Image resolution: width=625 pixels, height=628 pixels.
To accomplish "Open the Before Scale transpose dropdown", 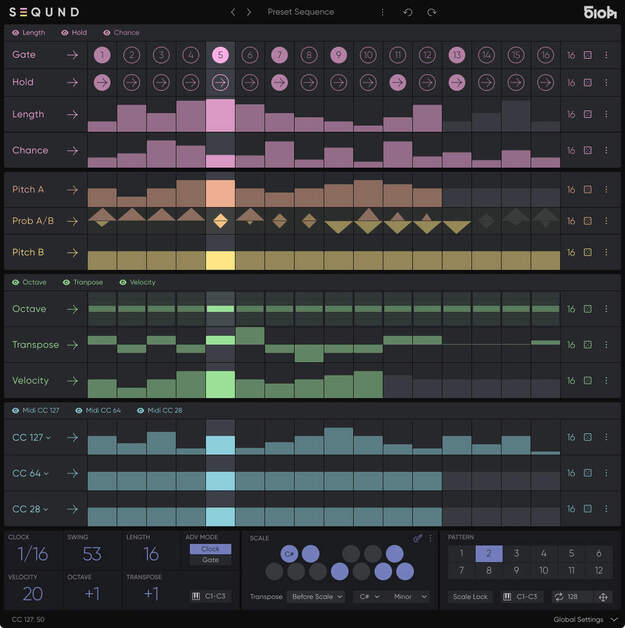I will pos(315,597).
